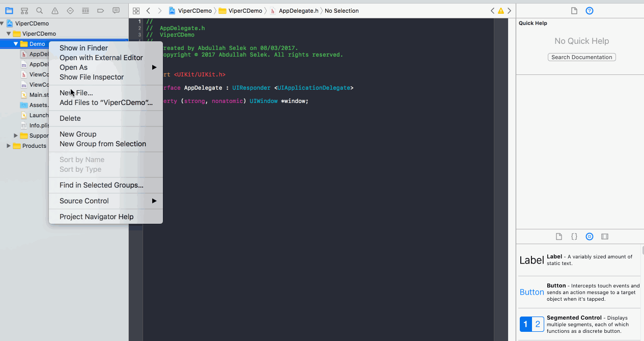Click the UIApplicationDelegate protocol in code
This screenshot has height=341, width=644.
coord(313,88)
